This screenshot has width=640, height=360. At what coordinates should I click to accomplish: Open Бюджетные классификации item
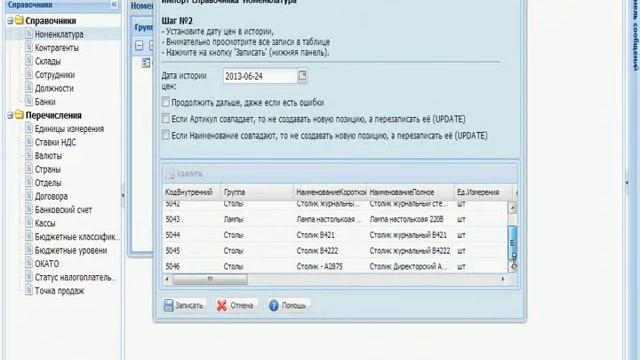(77, 236)
